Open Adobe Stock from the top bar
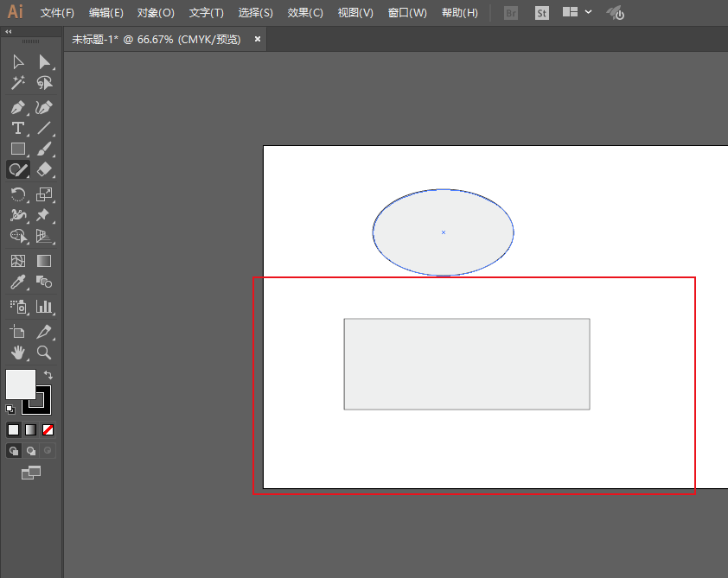The height and width of the screenshot is (578, 728). click(541, 12)
